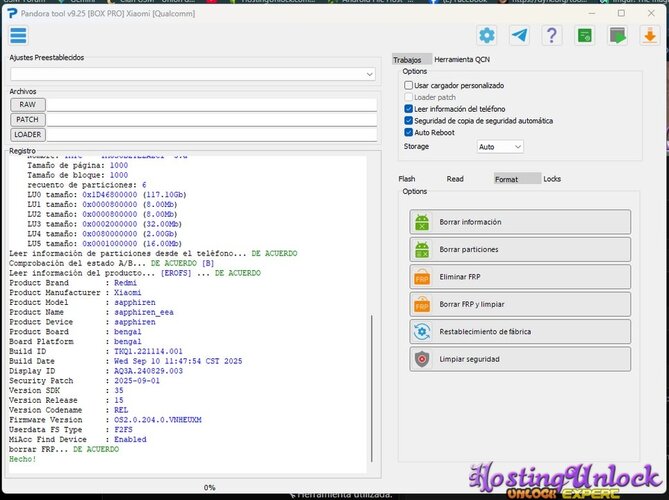Click 'AQ3A.240829.003' display ID value

pyautogui.click(x=148, y=371)
